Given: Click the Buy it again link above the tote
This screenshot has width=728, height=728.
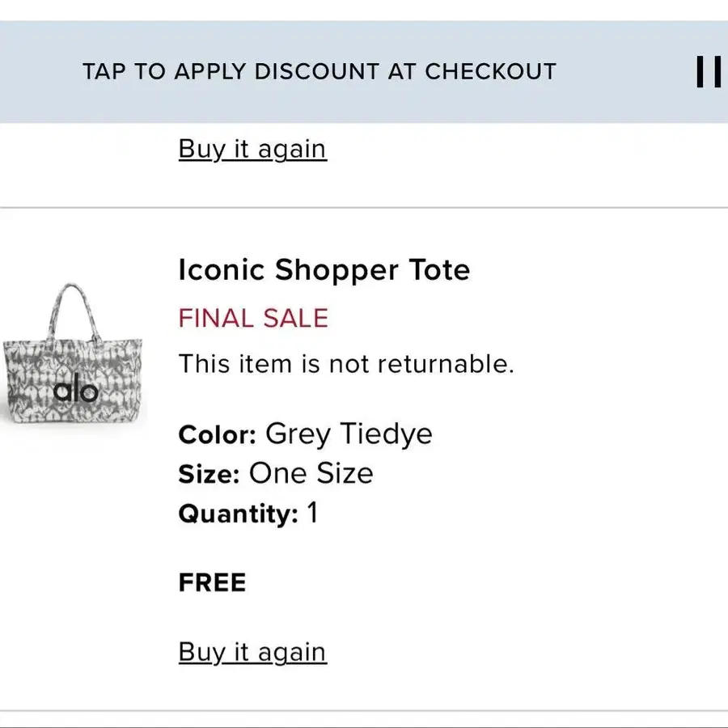Looking at the screenshot, I should pyautogui.click(x=252, y=150).
